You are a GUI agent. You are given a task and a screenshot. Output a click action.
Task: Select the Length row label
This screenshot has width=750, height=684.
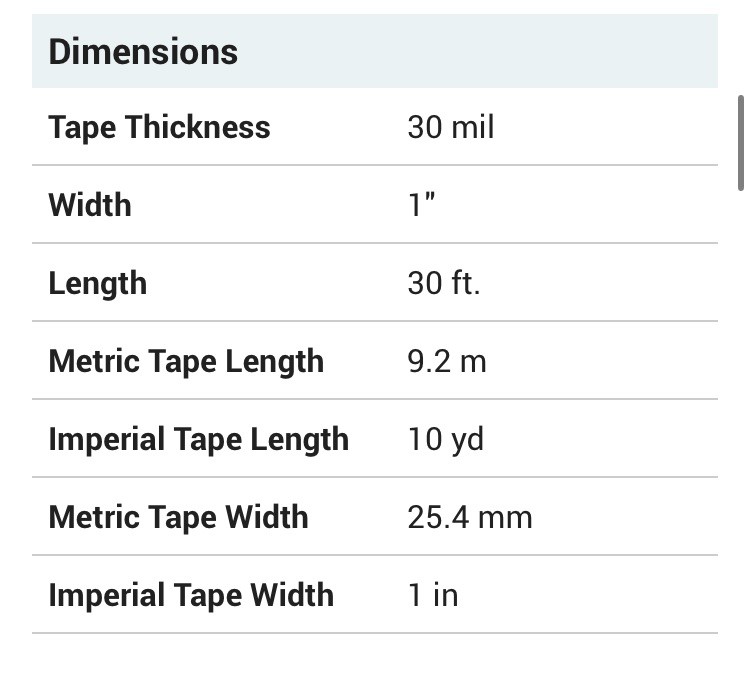(x=97, y=283)
